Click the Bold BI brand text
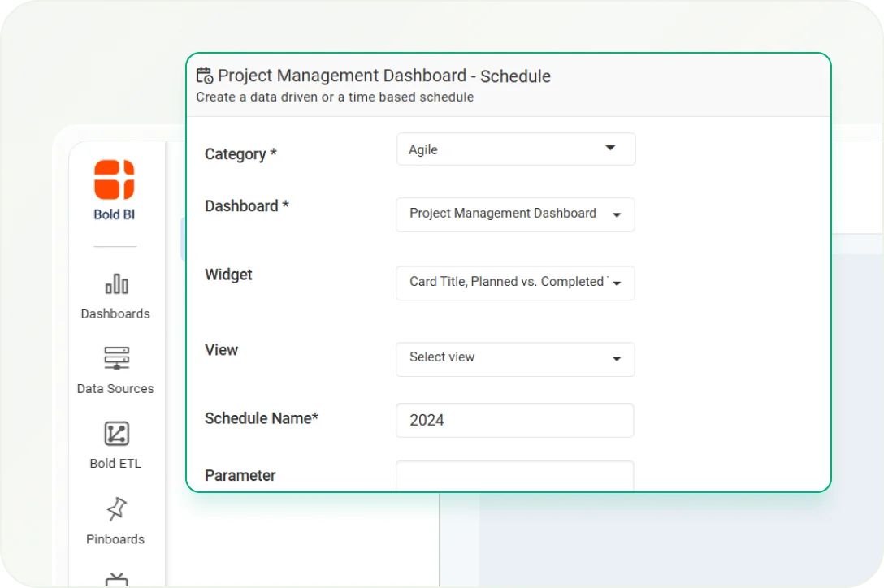The height and width of the screenshot is (588, 884). [x=115, y=215]
